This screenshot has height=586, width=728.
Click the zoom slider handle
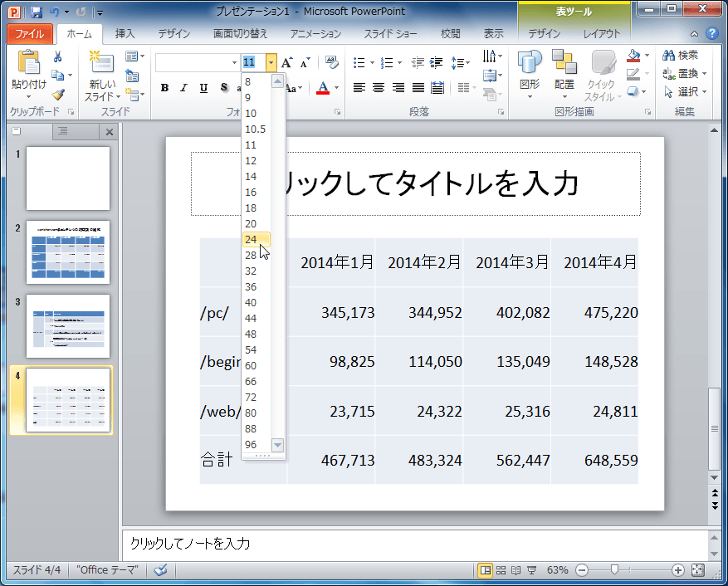click(615, 569)
